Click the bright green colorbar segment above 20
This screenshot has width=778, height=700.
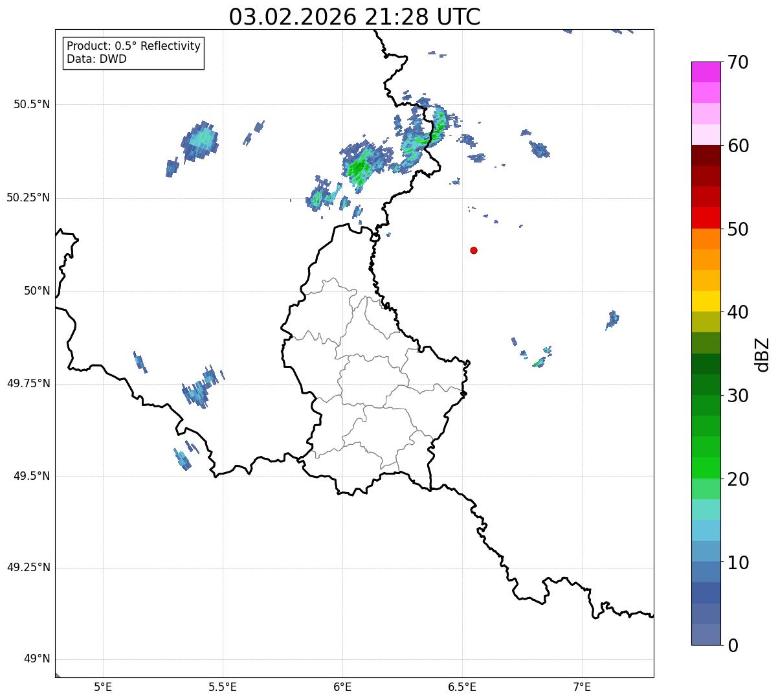pyautogui.click(x=706, y=468)
